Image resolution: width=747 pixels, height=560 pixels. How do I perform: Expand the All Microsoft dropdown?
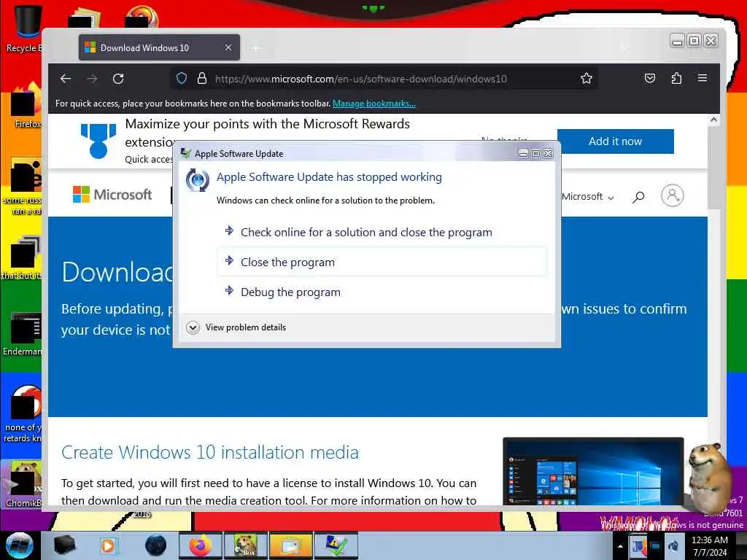point(588,197)
